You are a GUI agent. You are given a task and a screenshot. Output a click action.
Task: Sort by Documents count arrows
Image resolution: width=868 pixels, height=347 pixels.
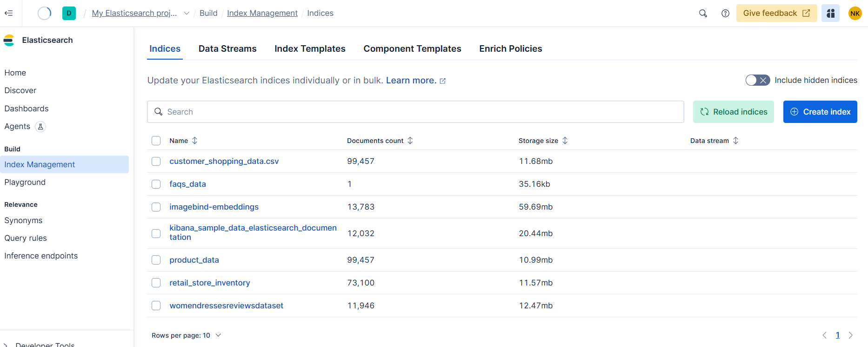[410, 141]
